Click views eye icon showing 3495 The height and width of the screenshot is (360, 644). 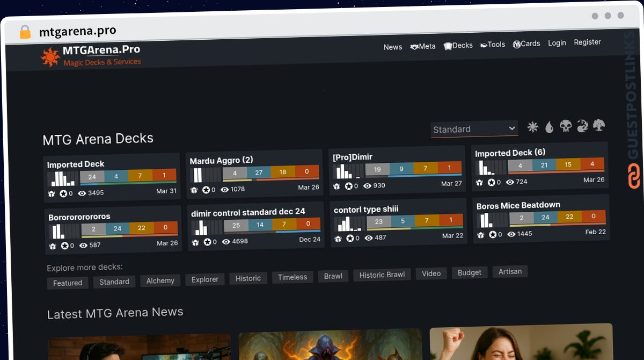coord(82,193)
